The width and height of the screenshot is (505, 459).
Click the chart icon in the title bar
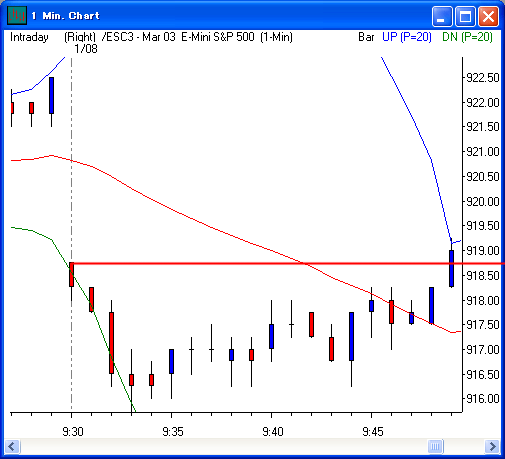pos(17,15)
